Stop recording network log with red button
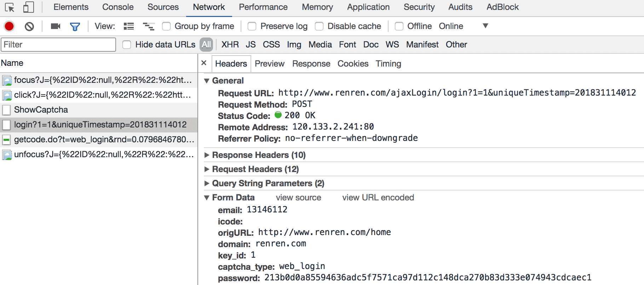 9,26
